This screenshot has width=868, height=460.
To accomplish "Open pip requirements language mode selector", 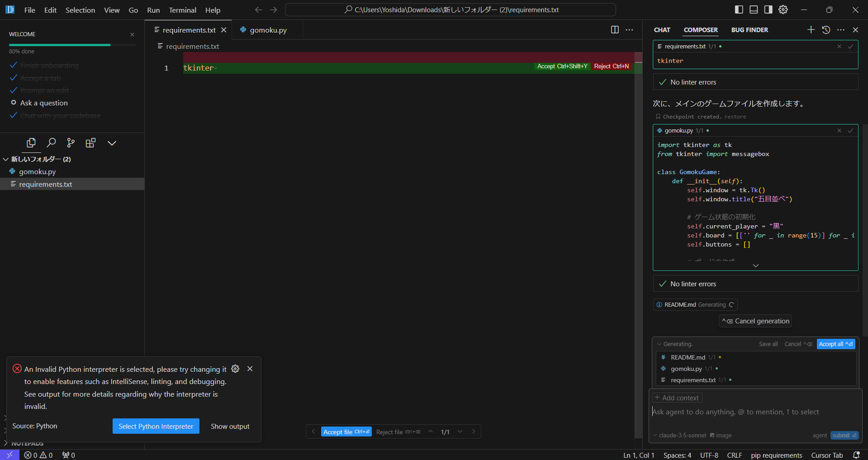I will tap(776, 455).
